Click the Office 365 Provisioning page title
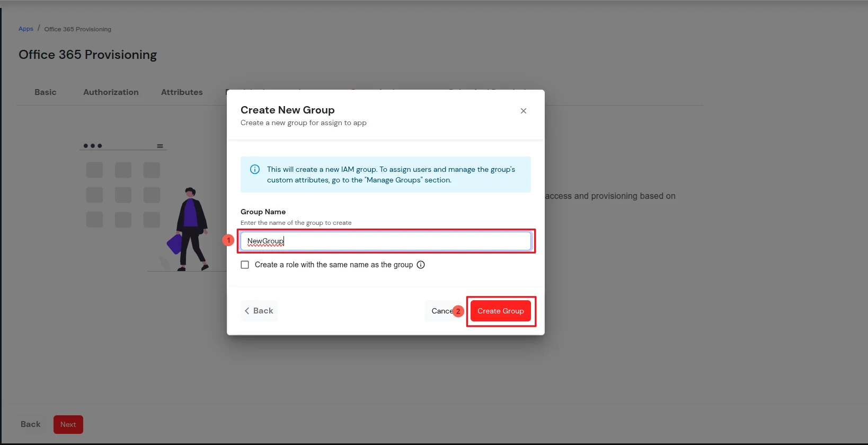Viewport: 868px width, 445px height. [88, 55]
